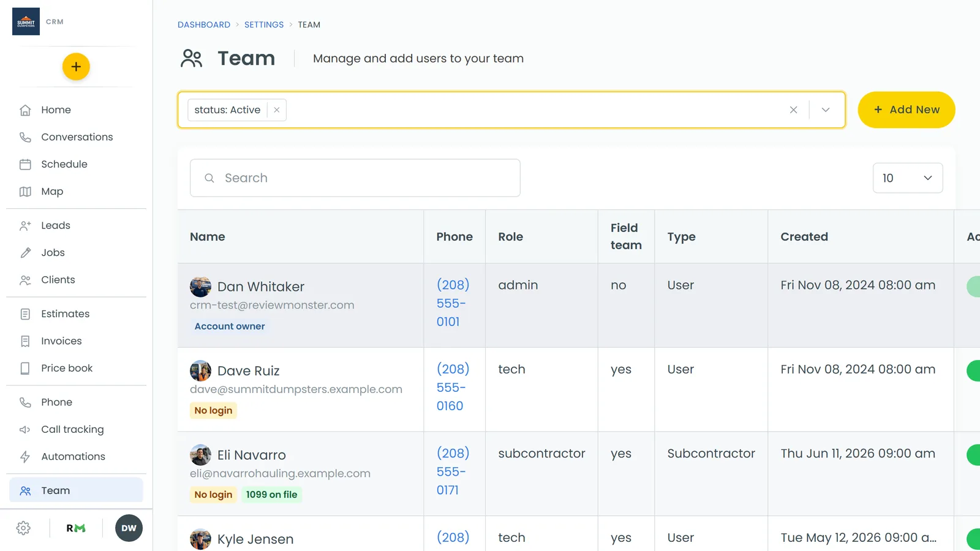
Task: Click the Team icon in sidebar
Action: pyautogui.click(x=25, y=490)
